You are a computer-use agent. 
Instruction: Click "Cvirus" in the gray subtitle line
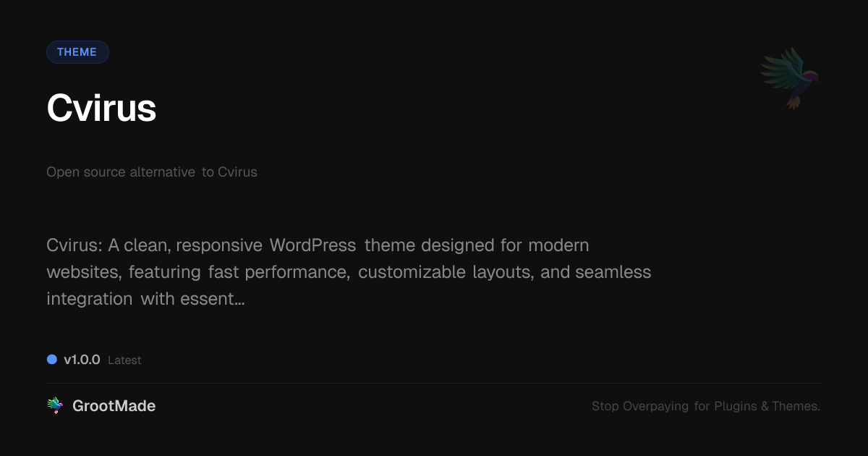[237, 172]
